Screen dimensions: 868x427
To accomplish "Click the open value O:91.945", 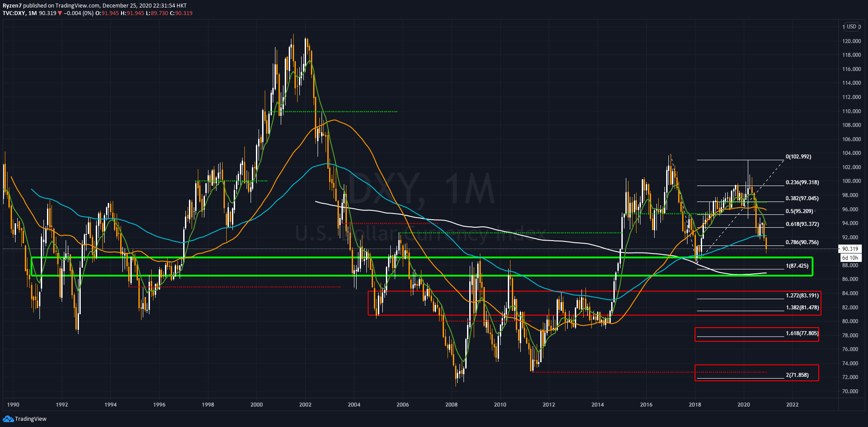I will (x=107, y=13).
